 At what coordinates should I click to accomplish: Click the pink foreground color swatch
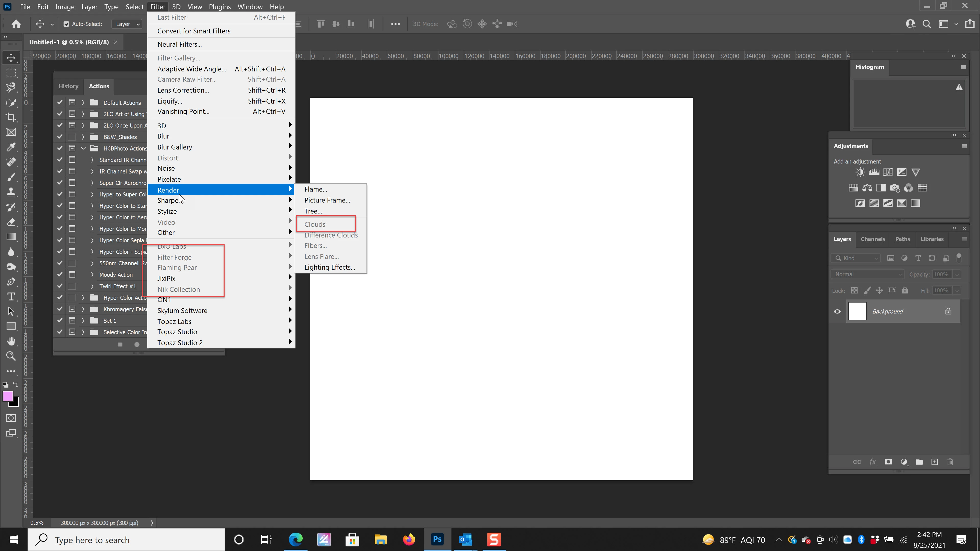[x=8, y=396]
